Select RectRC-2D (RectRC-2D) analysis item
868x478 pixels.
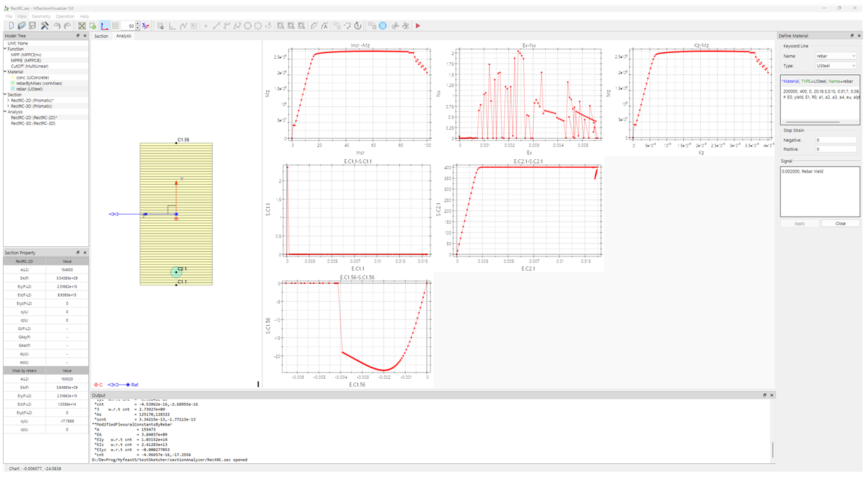[x=34, y=118]
